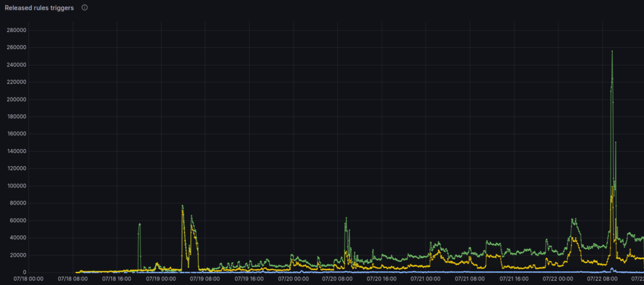644x285 pixels.
Task: Open the panel info tooltip icon
Action: coord(85,8)
